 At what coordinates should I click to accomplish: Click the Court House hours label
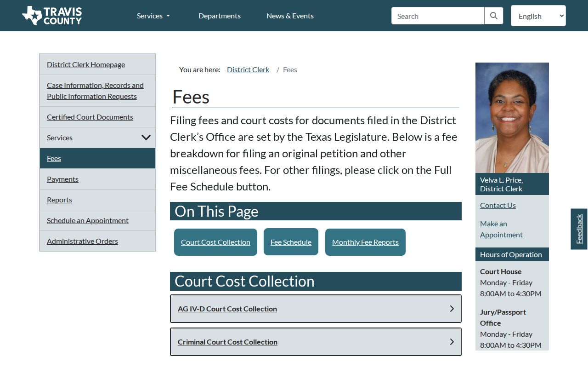click(501, 271)
